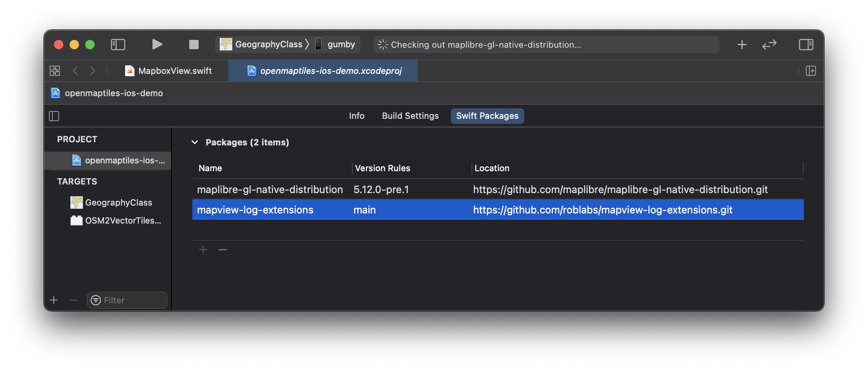
Task: Open the Library with the plus button
Action: click(742, 45)
